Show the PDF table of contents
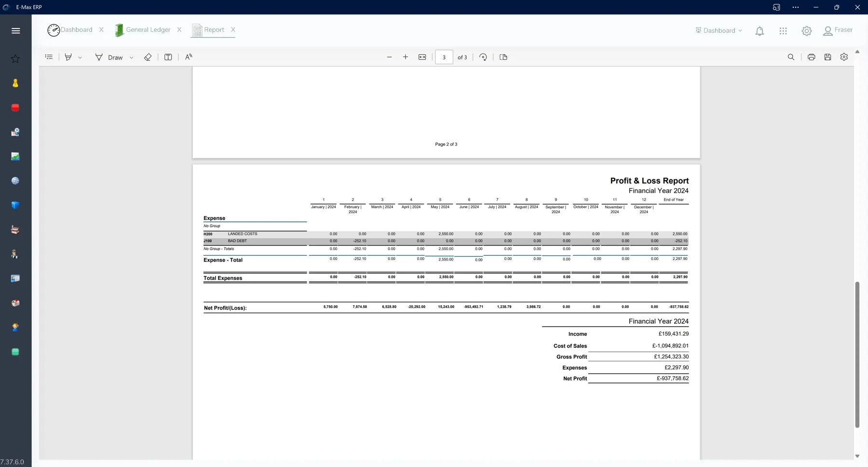This screenshot has height=467, width=868. (49, 57)
